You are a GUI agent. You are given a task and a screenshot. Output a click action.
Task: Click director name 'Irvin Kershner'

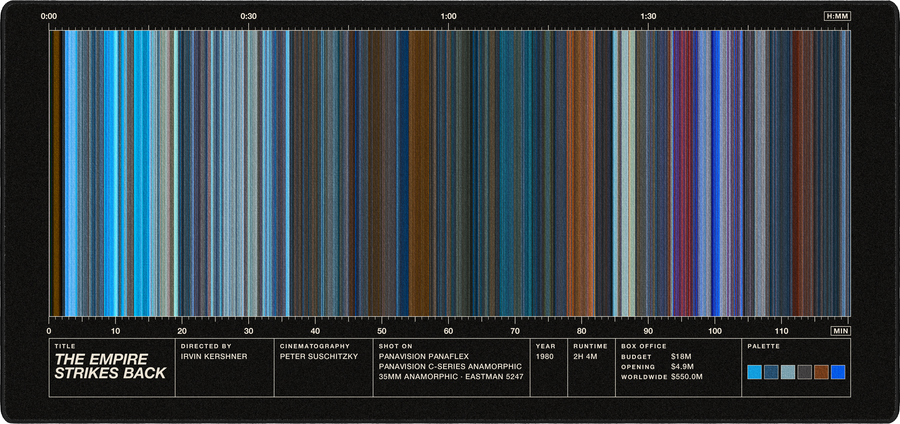click(x=214, y=356)
